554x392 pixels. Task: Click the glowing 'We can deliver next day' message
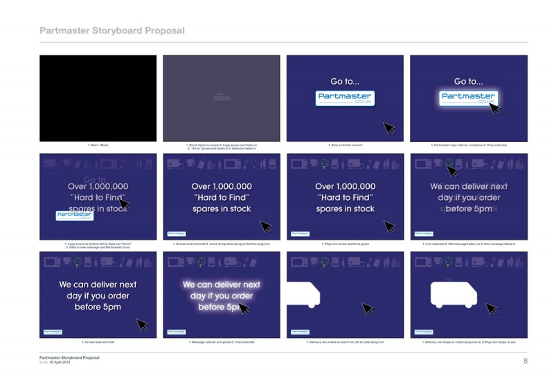pyautogui.click(x=222, y=296)
